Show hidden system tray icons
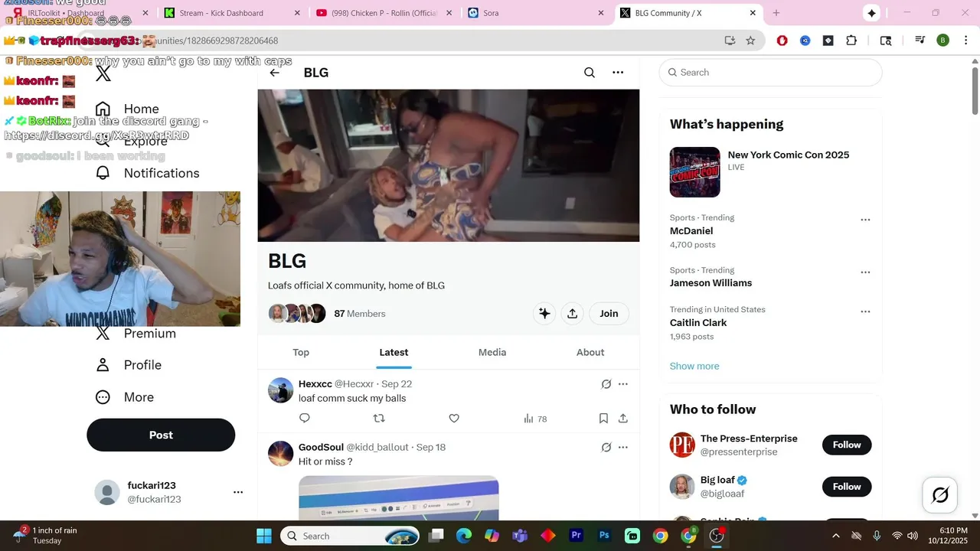980x551 pixels. [836, 536]
